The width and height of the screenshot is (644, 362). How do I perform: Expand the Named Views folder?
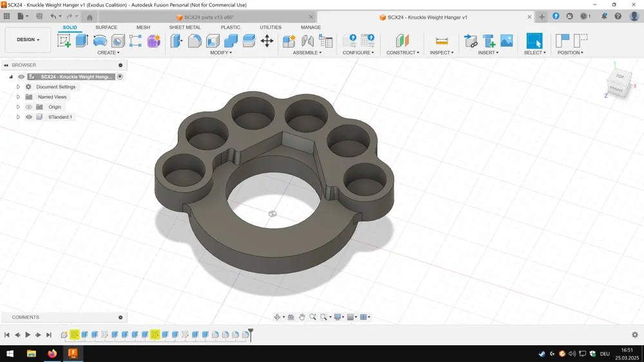(x=18, y=97)
